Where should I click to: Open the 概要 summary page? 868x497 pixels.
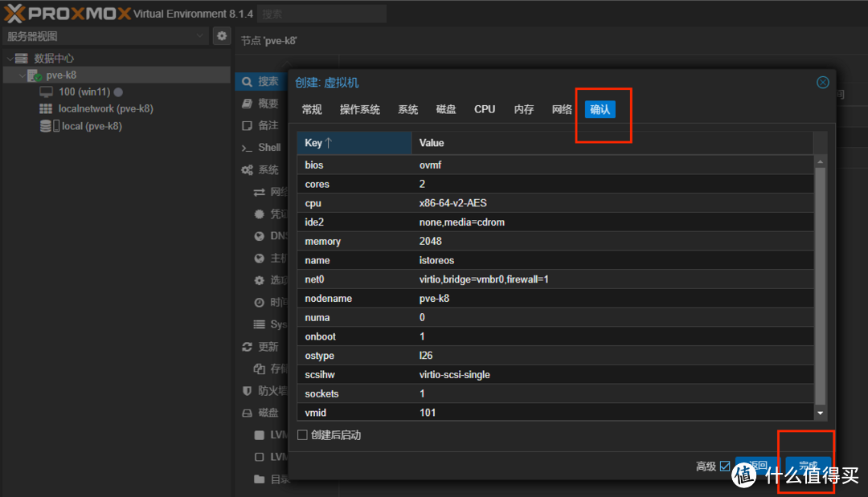click(x=268, y=104)
